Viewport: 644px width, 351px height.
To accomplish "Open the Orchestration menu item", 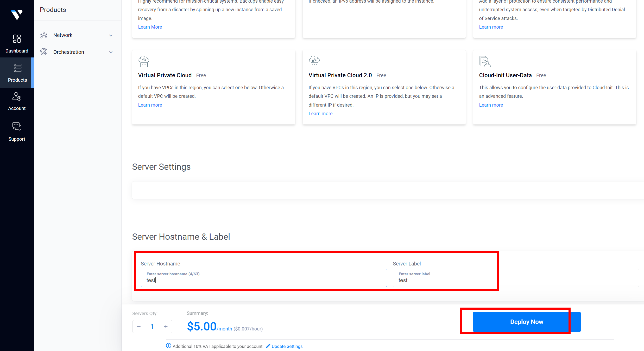I will (x=68, y=52).
